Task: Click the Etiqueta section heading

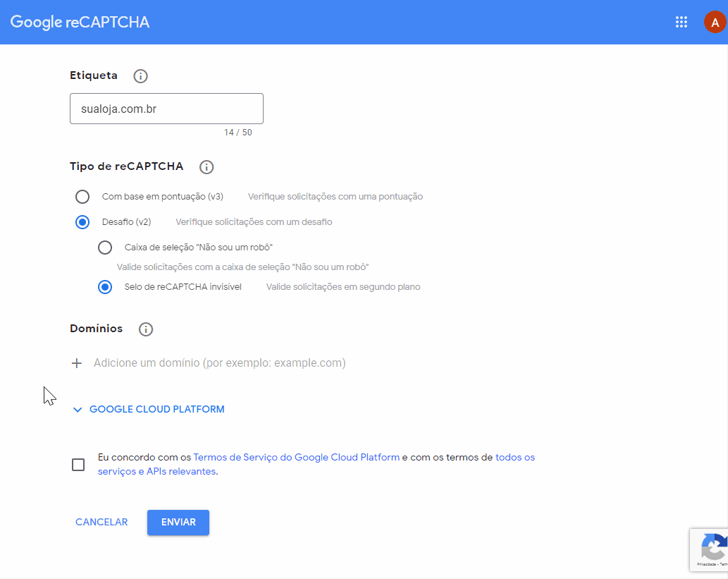Action: point(94,75)
